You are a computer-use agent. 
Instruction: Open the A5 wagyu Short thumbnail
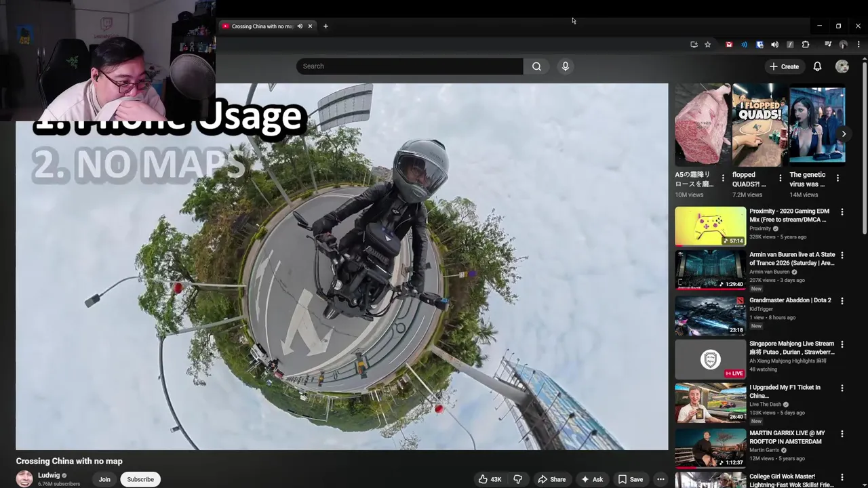pos(703,124)
